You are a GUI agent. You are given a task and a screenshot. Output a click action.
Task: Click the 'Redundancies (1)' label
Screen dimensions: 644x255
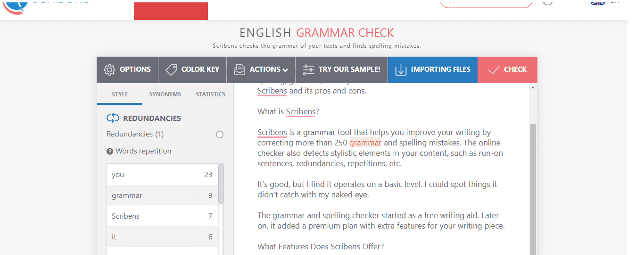(135, 134)
